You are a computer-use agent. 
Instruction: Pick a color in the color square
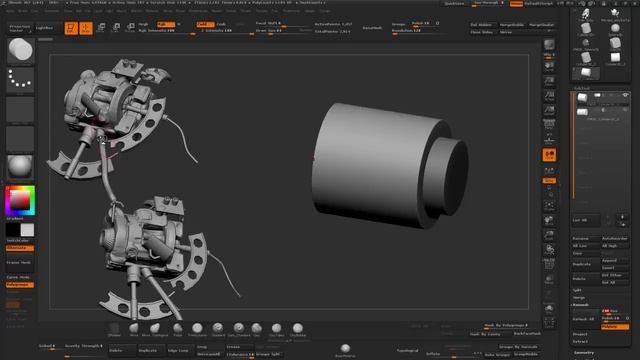(20, 200)
